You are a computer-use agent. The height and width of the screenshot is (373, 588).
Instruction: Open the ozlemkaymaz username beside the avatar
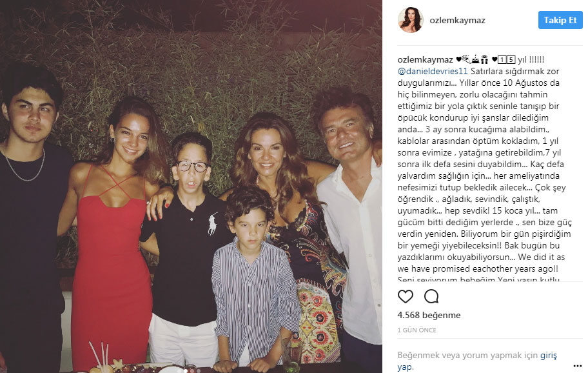pyautogui.click(x=457, y=20)
